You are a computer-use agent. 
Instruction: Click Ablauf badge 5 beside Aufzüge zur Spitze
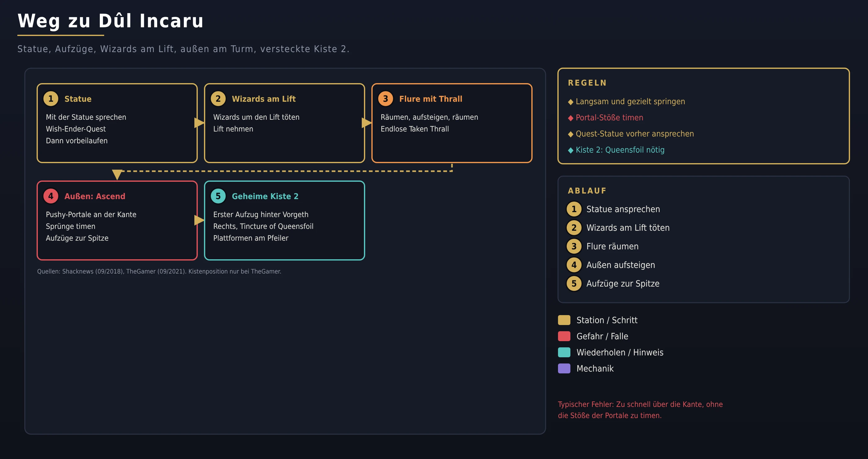point(574,283)
